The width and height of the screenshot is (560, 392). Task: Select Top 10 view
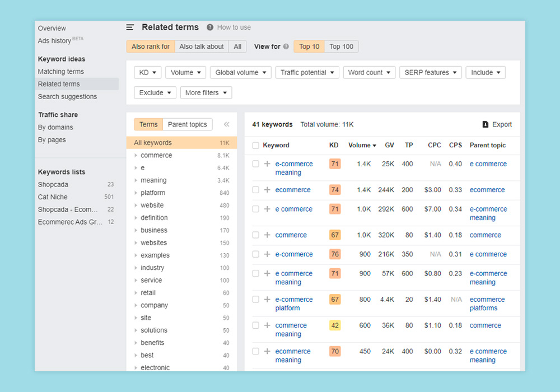309,46
